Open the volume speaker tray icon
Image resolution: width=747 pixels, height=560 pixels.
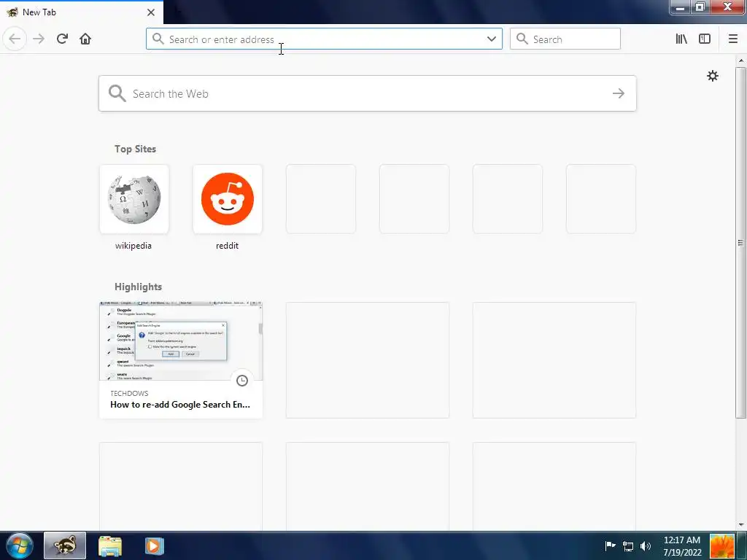tap(646, 546)
